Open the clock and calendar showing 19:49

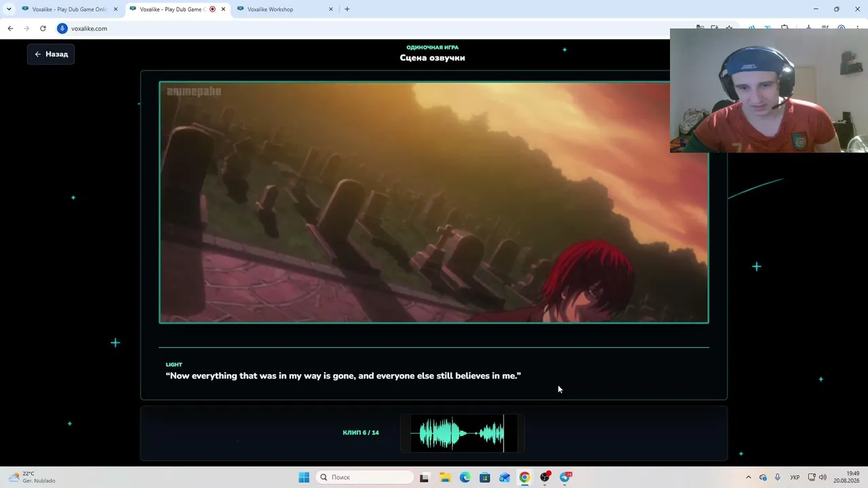847,477
